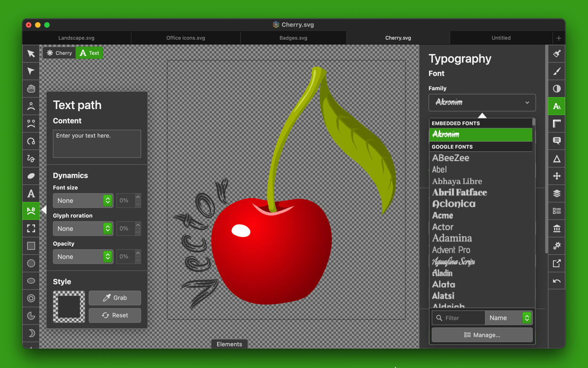
Task: Click the Style color swatch
Action: click(69, 307)
